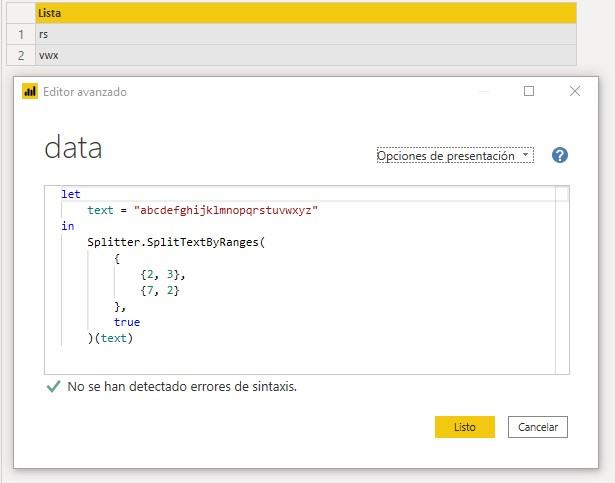Click the green syntax check mark icon
Image resolution: width=615 pixels, height=483 pixels.
pos(53,386)
